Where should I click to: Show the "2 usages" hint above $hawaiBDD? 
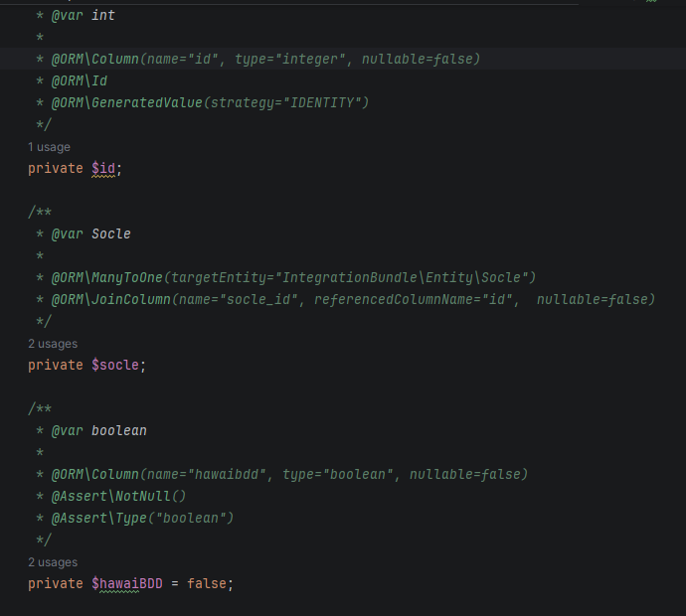(53, 562)
